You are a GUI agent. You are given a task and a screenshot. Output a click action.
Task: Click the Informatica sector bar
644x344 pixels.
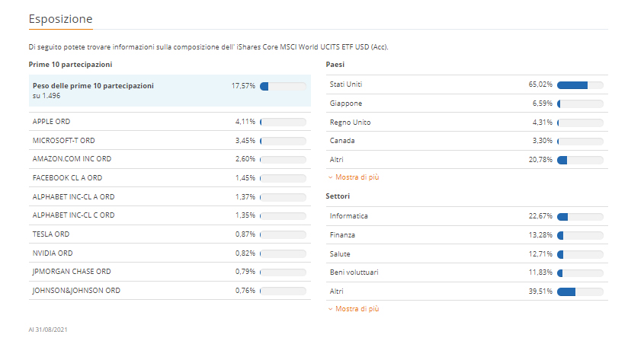(580, 217)
